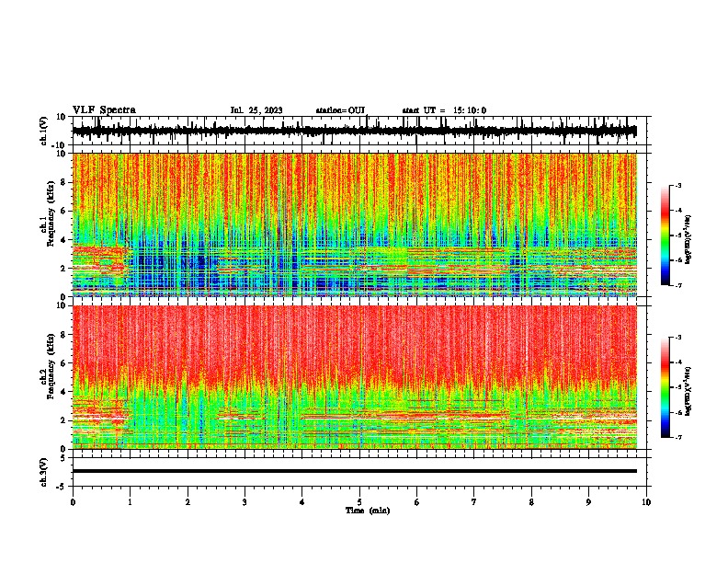Click the "-7" label on ch.2 color bar

(x=677, y=438)
